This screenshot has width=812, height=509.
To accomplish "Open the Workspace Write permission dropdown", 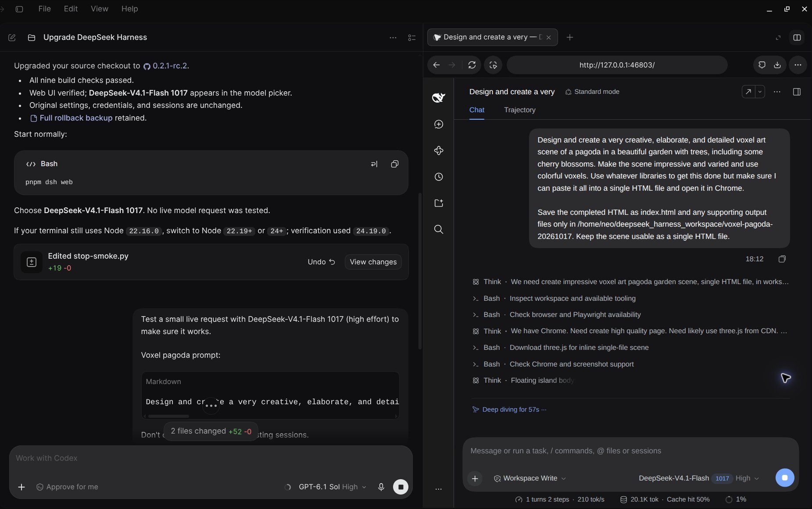I will (530, 478).
